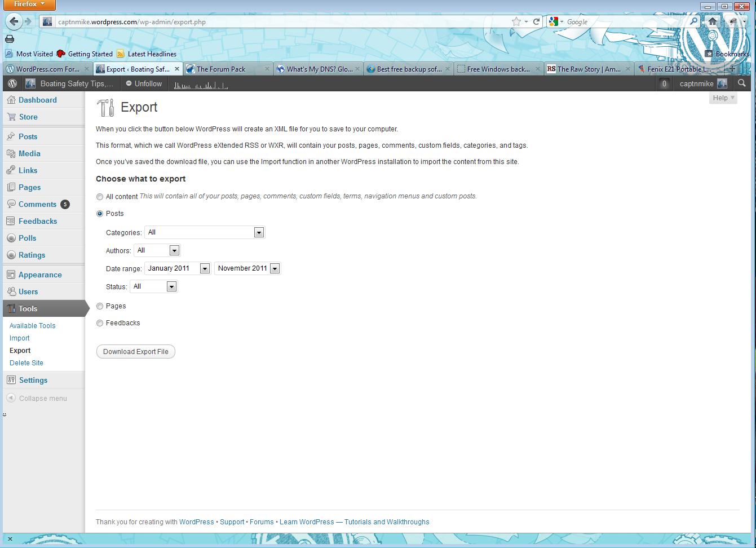Click the URL address bar
756x548 pixels.
[282, 21]
